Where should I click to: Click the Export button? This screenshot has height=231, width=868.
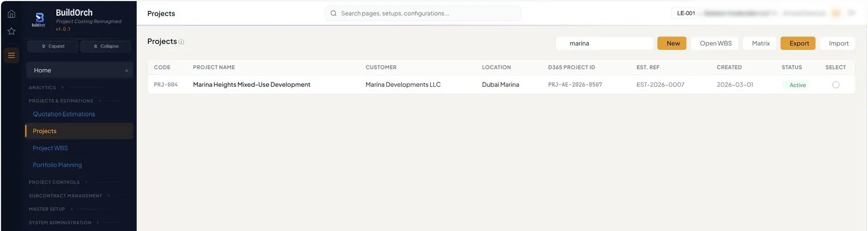click(x=799, y=43)
